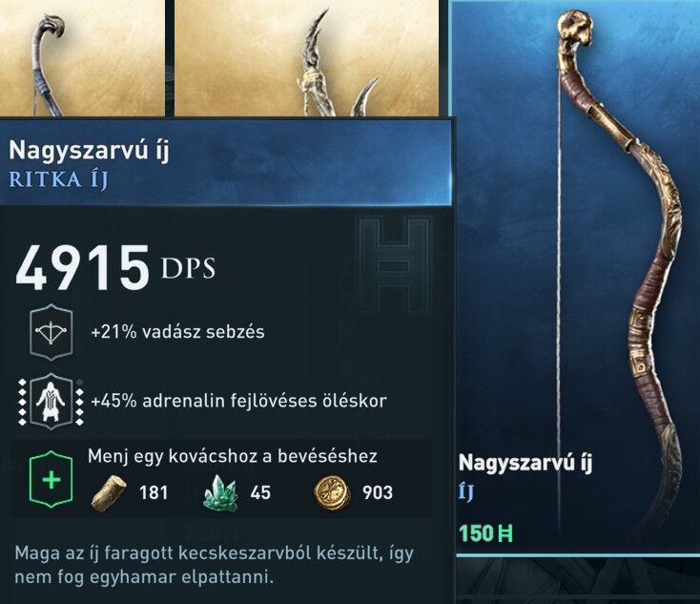Click +45% adrenalin fejlövéses öléskor perk
This screenshot has width=700, height=604.
click(238, 401)
